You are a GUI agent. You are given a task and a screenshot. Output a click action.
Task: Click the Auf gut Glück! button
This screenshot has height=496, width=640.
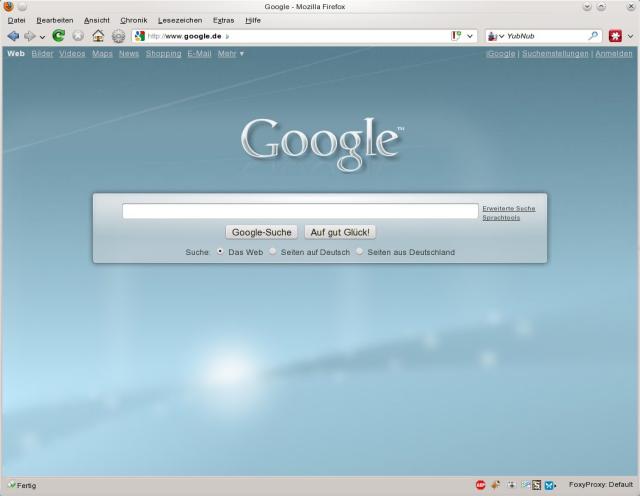point(340,232)
